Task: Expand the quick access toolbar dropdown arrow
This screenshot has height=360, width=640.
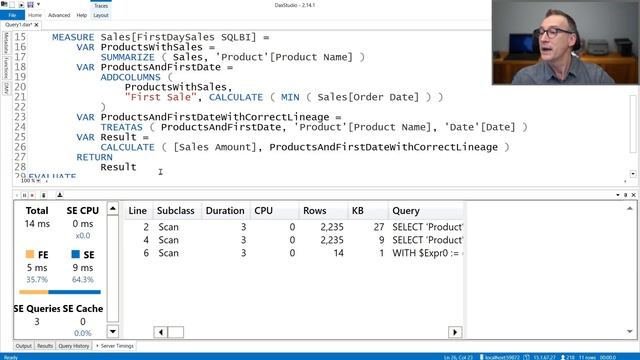Action: [x=39, y=4]
